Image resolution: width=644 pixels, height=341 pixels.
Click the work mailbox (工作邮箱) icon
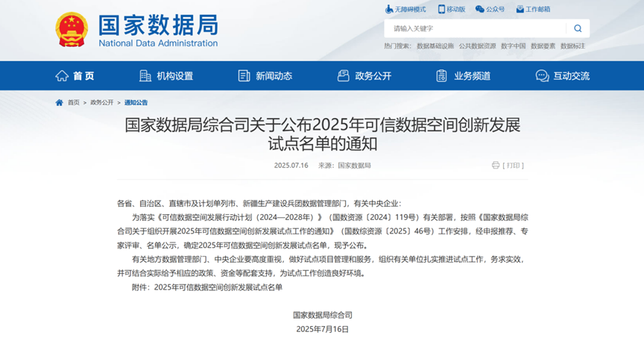(x=520, y=9)
